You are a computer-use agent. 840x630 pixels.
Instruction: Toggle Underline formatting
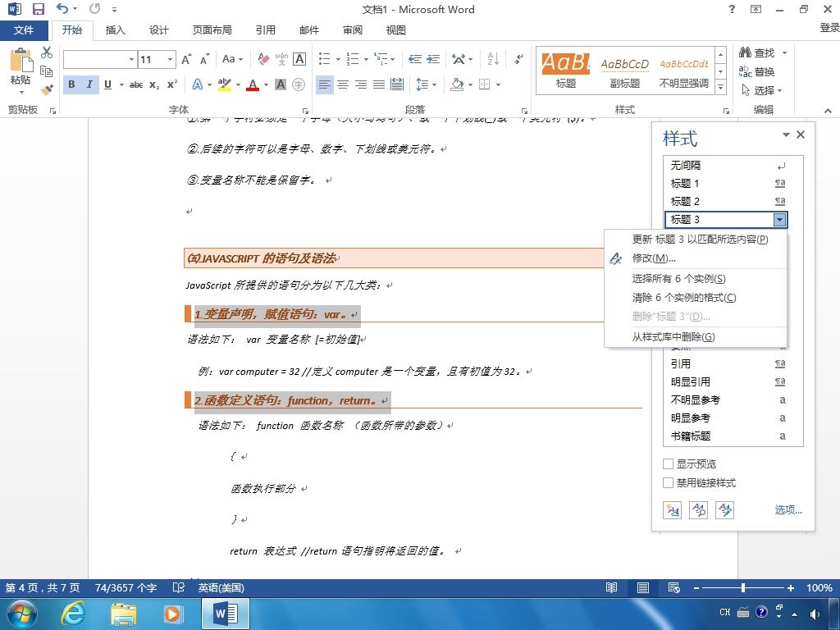107,84
